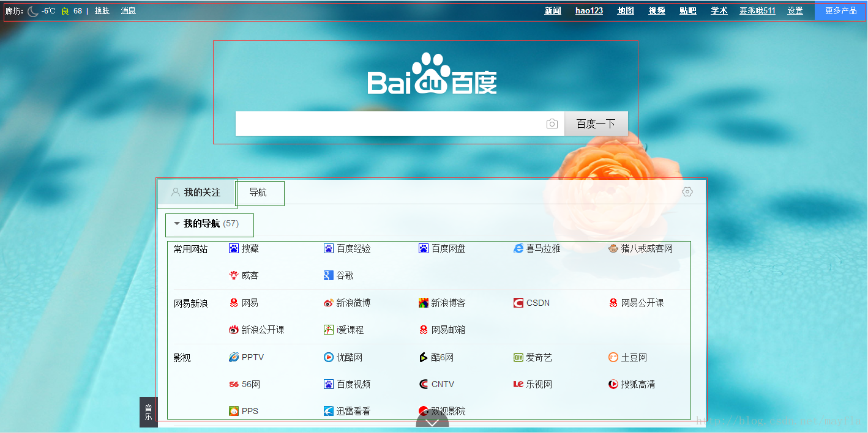Click the 网易公开课 icon

(x=613, y=303)
